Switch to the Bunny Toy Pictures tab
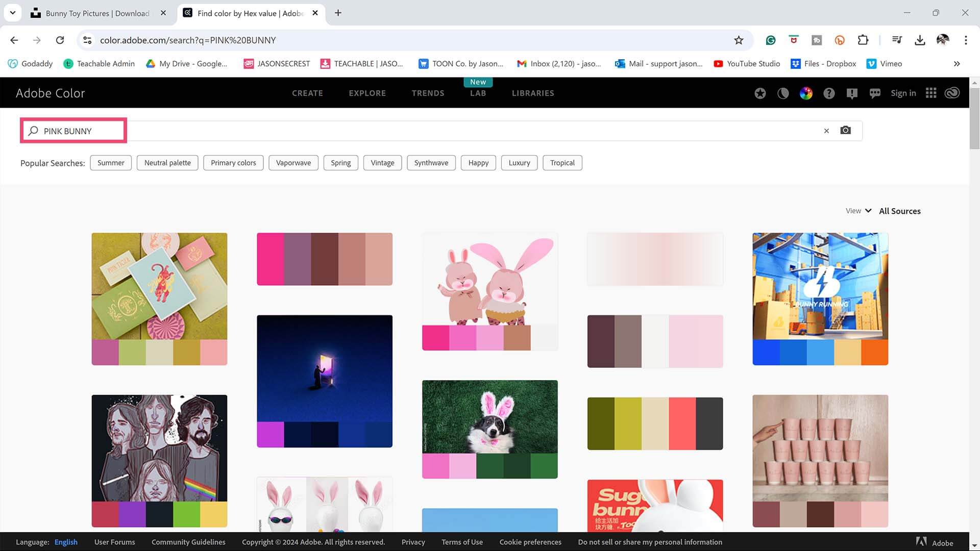This screenshot has height=551, width=980. (x=97, y=13)
